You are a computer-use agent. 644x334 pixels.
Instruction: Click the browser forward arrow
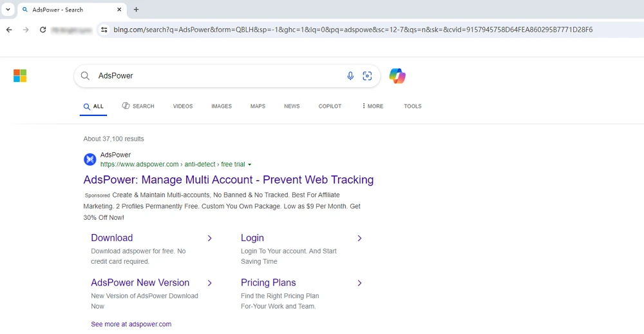[26, 30]
